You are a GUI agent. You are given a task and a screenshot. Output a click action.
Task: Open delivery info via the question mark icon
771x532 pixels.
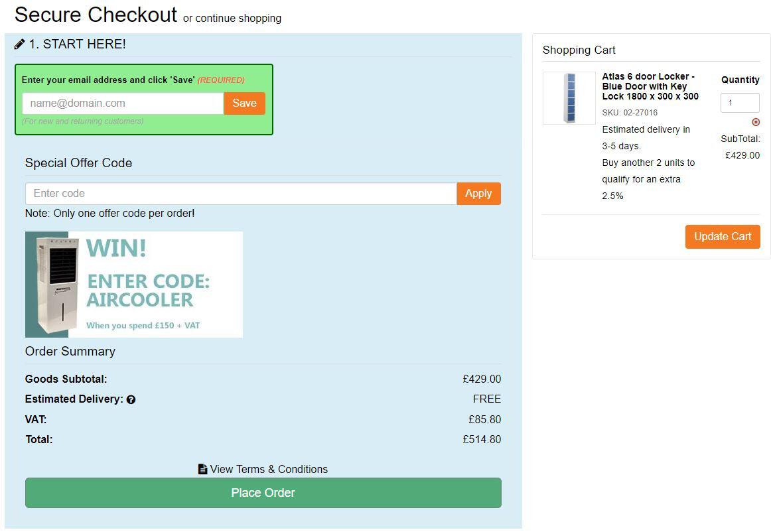click(x=131, y=399)
